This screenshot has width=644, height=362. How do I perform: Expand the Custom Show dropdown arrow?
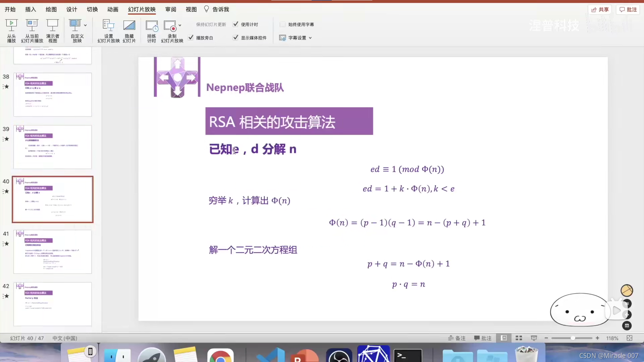(86, 25)
